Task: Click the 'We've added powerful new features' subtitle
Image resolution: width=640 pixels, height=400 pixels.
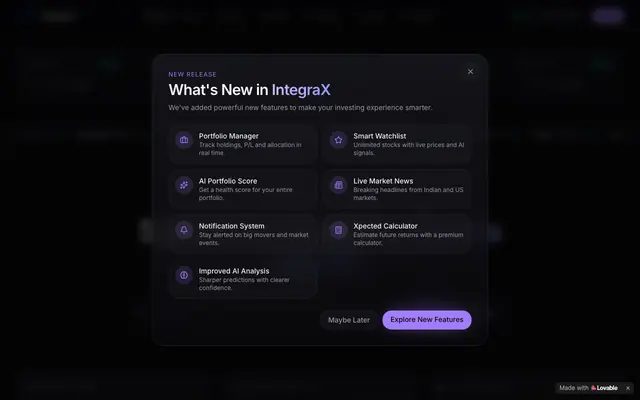Action: coord(300,108)
